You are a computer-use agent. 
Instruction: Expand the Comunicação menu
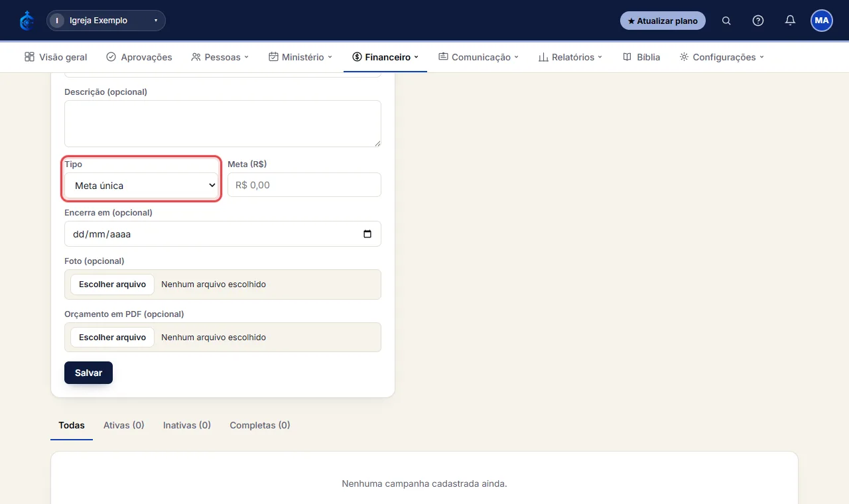coord(478,57)
